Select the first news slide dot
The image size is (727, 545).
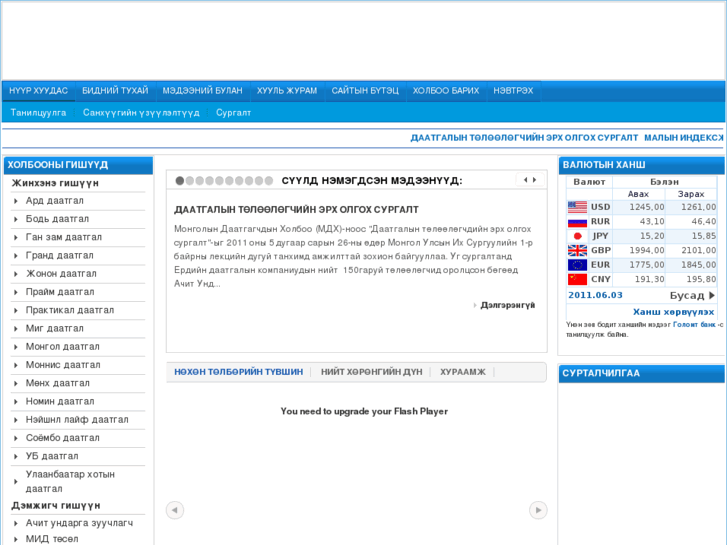point(180,181)
